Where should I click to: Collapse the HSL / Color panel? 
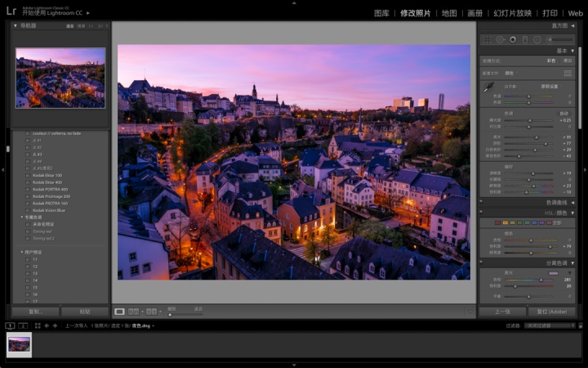(572, 213)
